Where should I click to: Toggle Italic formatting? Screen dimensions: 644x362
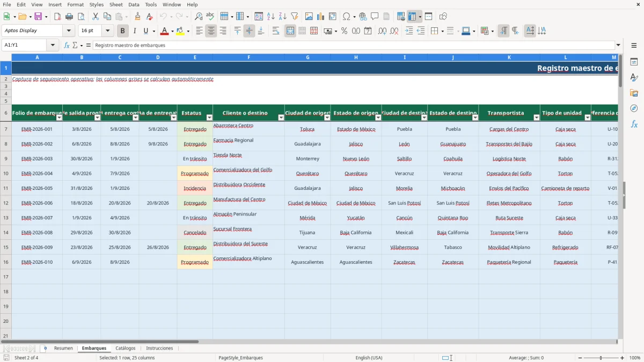(135, 31)
